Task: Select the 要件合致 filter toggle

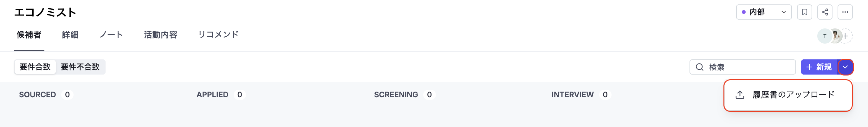Action: coord(35,67)
